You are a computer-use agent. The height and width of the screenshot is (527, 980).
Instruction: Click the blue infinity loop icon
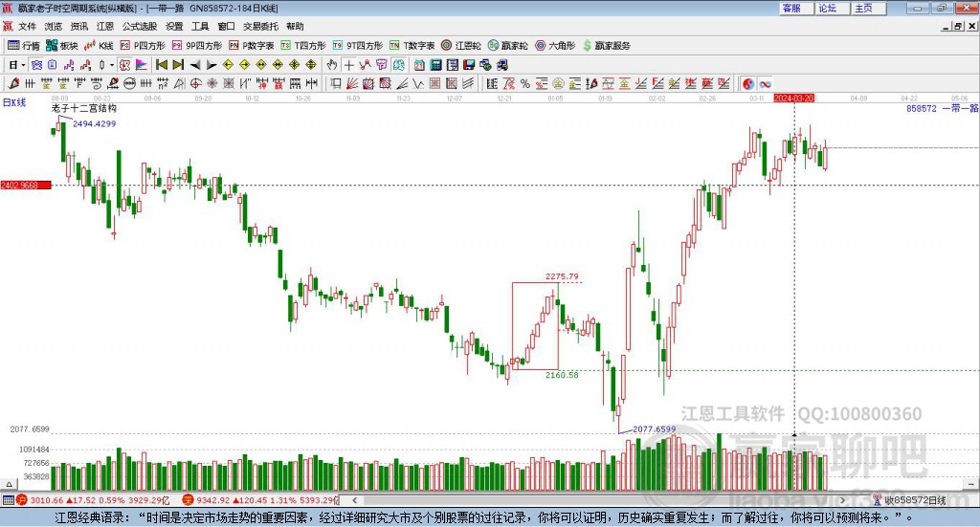[x=765, y=83]
